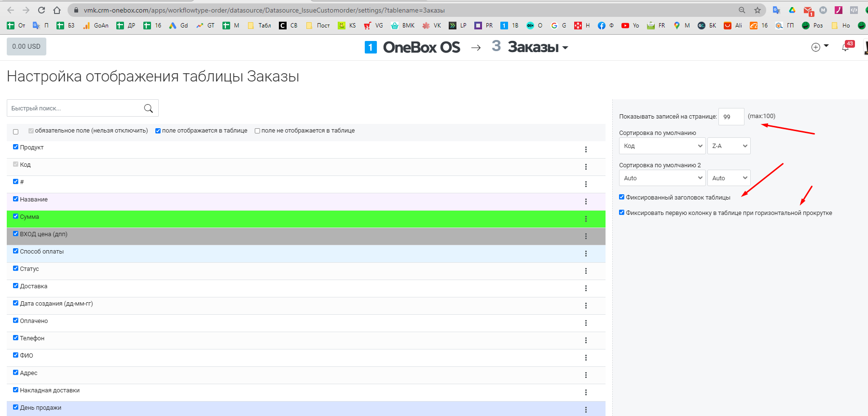Toggle the Название field checkbox
This screenshot has height=416, width=868.
(x=15, y=199)
